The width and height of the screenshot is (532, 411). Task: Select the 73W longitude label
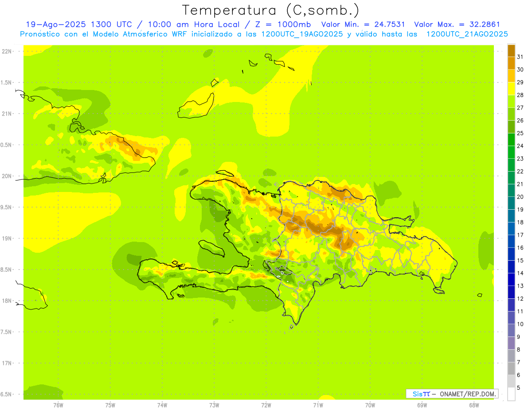[214, 405]
